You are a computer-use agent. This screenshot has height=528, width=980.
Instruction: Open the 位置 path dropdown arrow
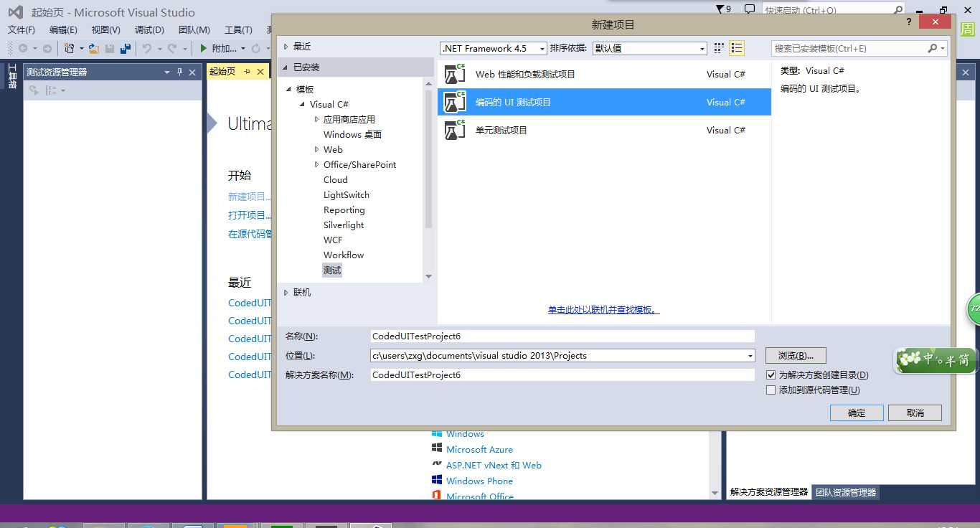click(x=750, y=356)
